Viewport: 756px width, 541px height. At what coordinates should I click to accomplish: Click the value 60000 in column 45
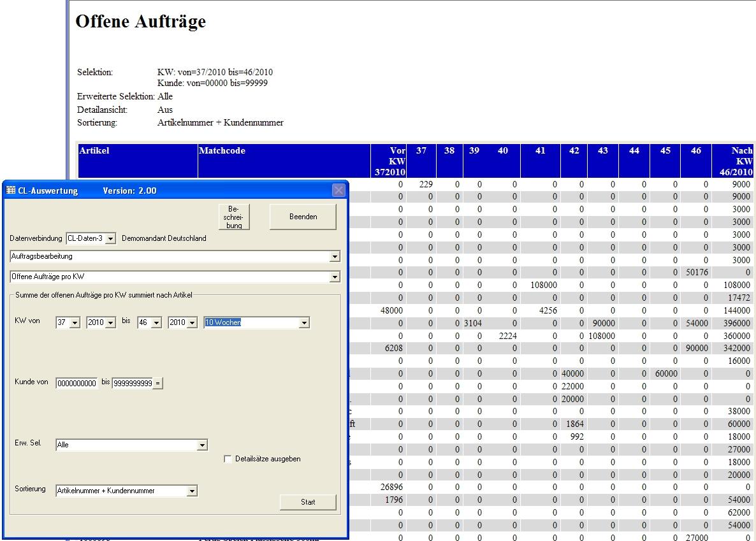(666, 373)
